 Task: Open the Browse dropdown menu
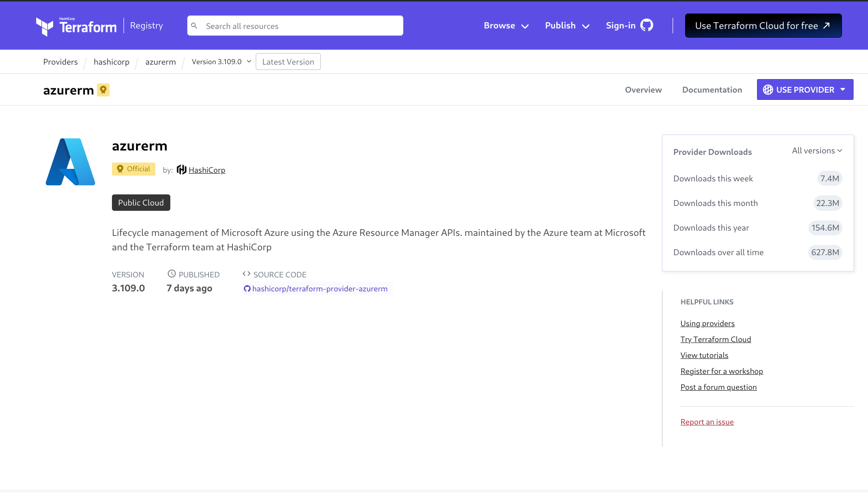[506, 26]
